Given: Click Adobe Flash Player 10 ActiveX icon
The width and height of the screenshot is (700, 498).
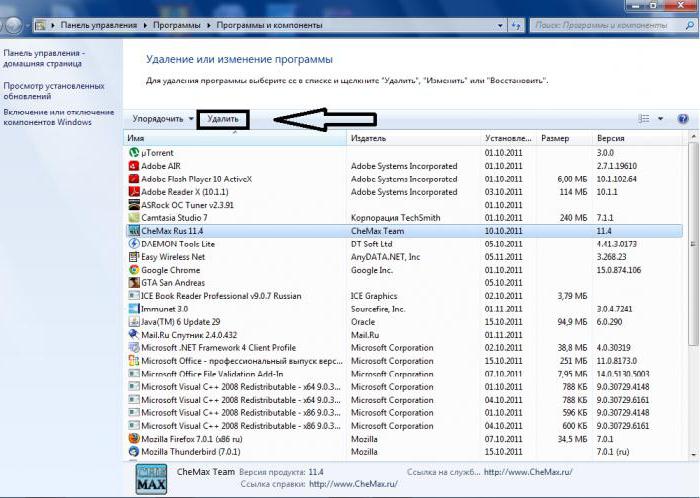Looking at the screenshot, I should [133, 179].
